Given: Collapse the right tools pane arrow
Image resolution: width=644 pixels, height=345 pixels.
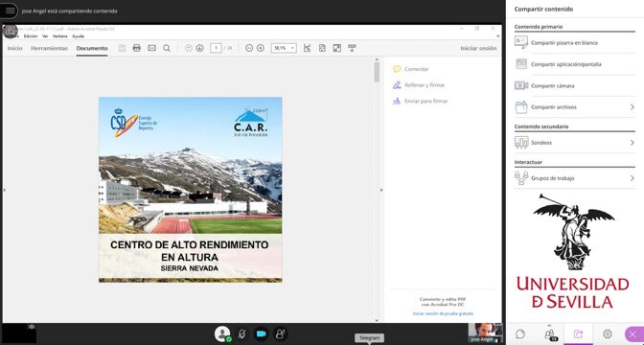Looking at the screenshot, I should (381, 190).
